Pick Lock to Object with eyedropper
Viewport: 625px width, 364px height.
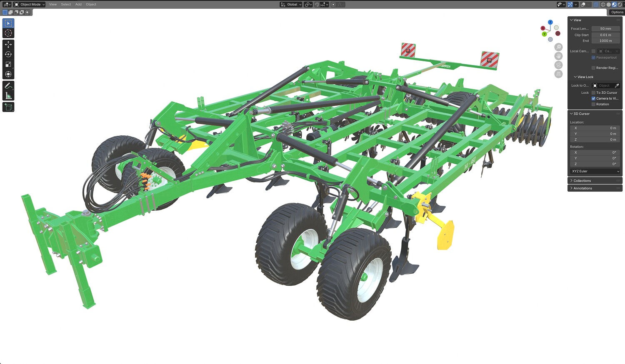coord(617,86)
